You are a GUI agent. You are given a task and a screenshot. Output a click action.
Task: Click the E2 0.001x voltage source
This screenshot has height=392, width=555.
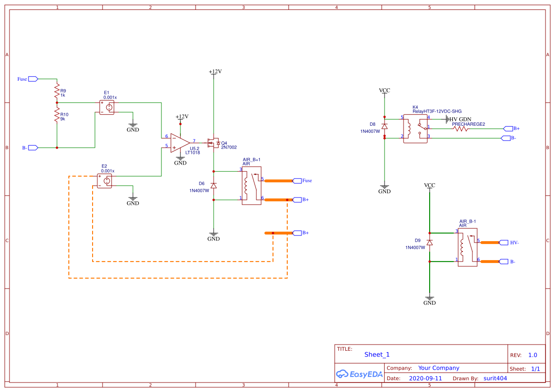click(104, 181)
